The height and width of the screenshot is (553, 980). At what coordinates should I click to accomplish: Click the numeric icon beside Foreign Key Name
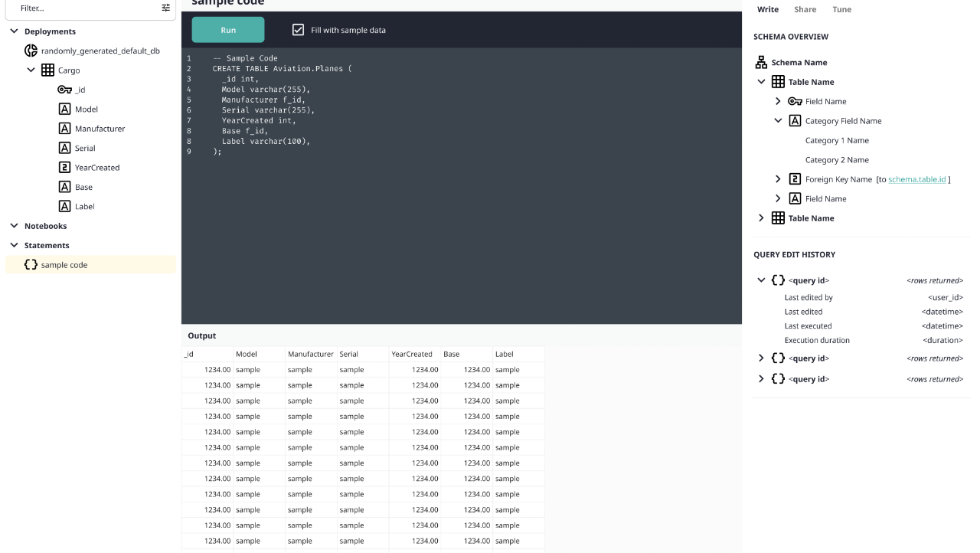tap(795, 179)
